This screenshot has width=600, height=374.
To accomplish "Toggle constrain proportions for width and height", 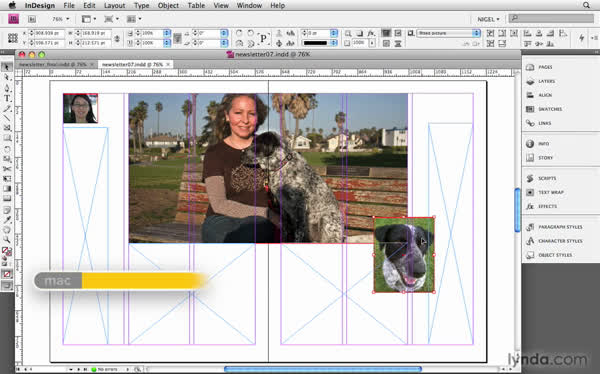I will point(117,38).
